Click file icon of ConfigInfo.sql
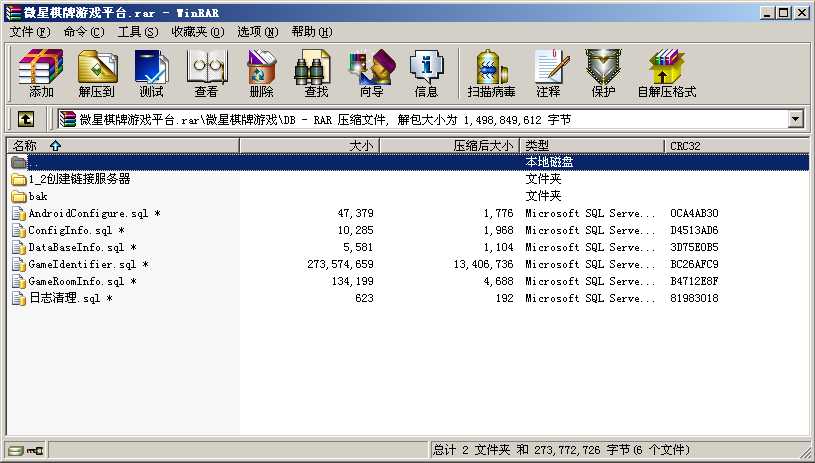This screenshot has height=463, width=815. (x=19, y=231)
